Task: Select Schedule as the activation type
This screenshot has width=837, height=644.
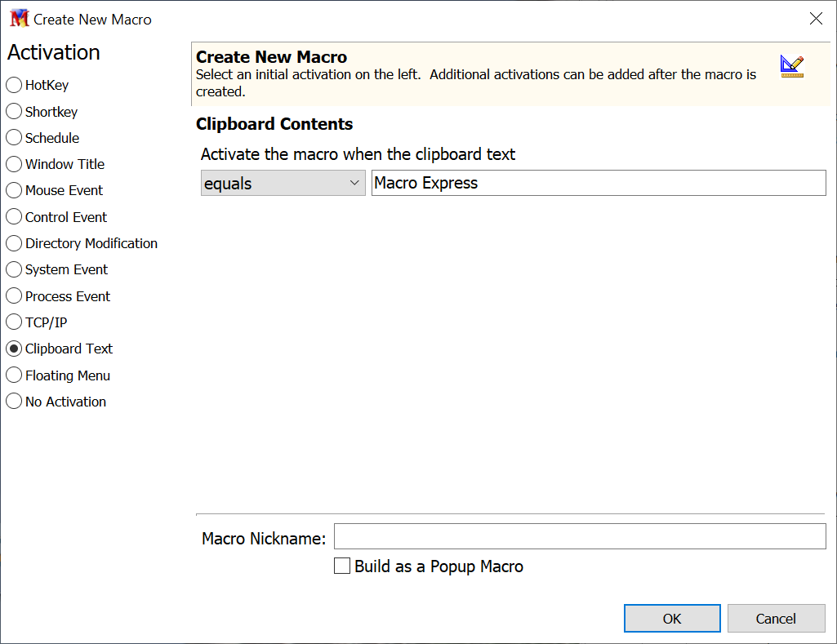Action: (14, 138)
